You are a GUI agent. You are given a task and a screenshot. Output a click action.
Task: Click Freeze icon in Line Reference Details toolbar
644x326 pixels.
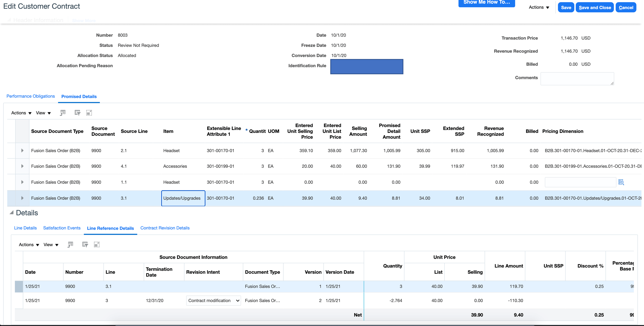70,245
